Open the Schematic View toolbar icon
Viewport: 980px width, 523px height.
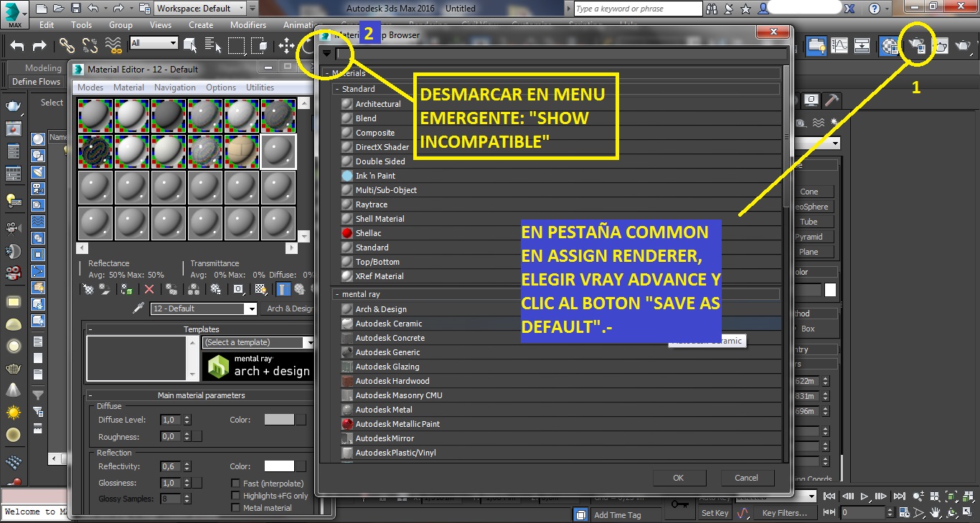(x=862, y=45)
